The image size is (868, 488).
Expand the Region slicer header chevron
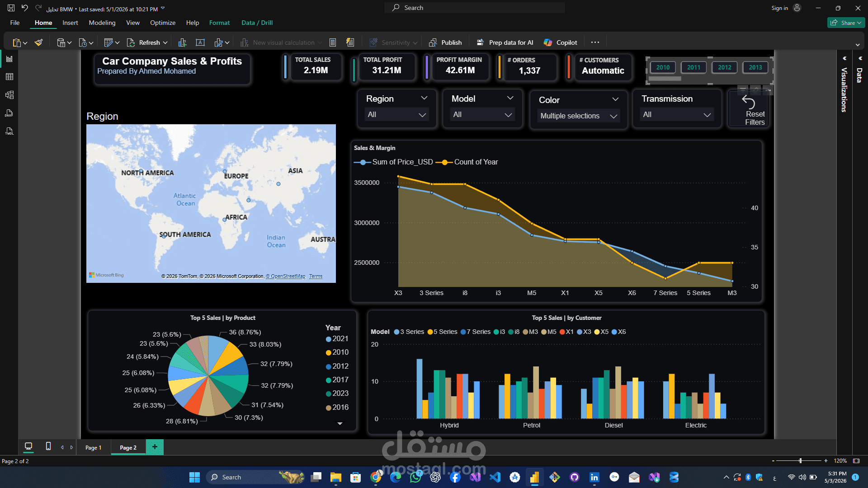click(x=424, y=98)
